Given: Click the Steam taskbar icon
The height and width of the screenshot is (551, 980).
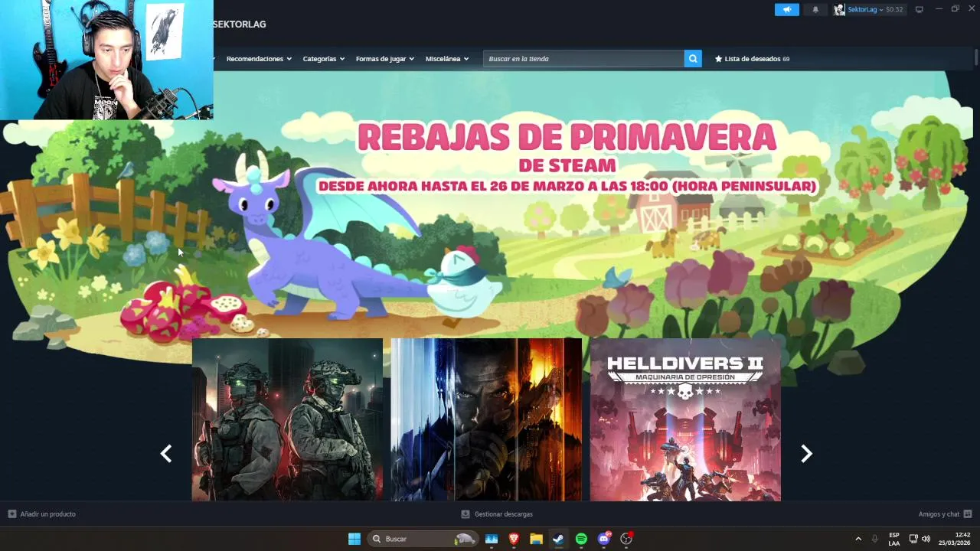Looking at the screenshot, I should 559,539.
